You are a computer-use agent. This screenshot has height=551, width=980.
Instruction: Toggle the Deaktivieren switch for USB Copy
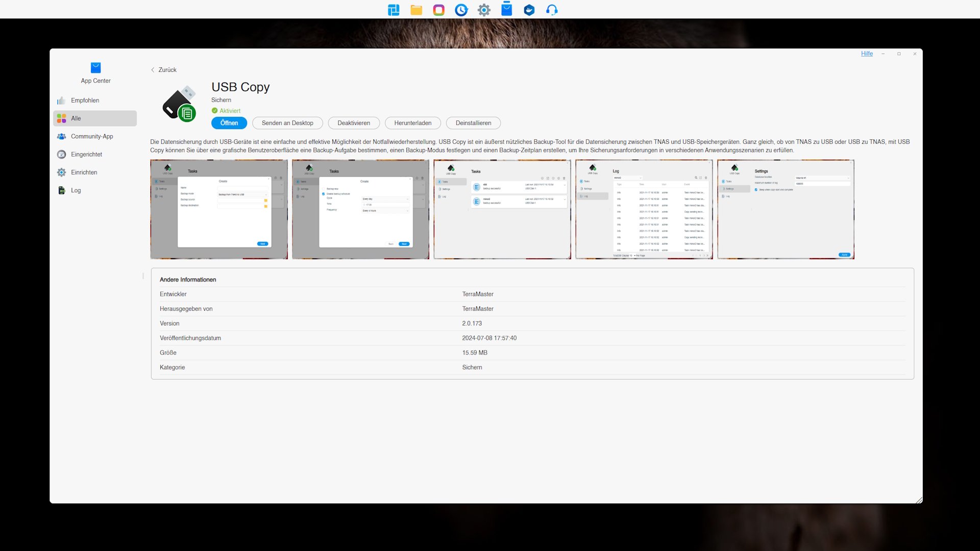pyautogui.click(x=353, y=123)
